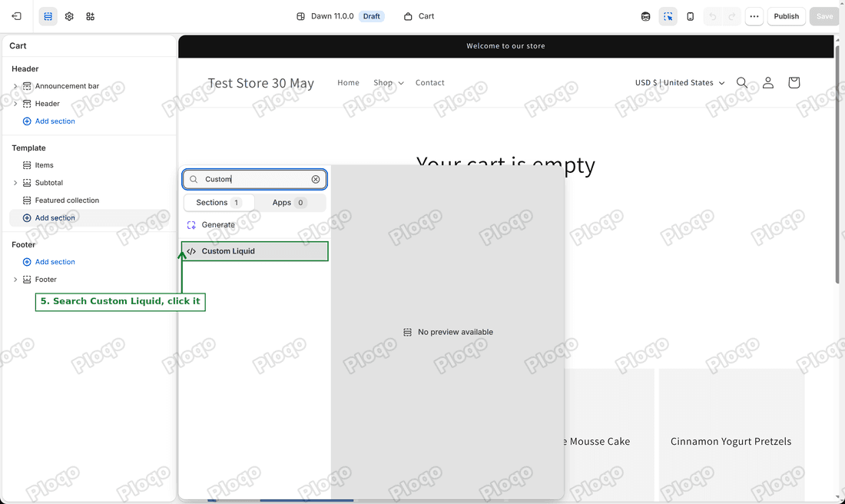Click the theme layout icon beside Dawn 11.0.0

300,16
